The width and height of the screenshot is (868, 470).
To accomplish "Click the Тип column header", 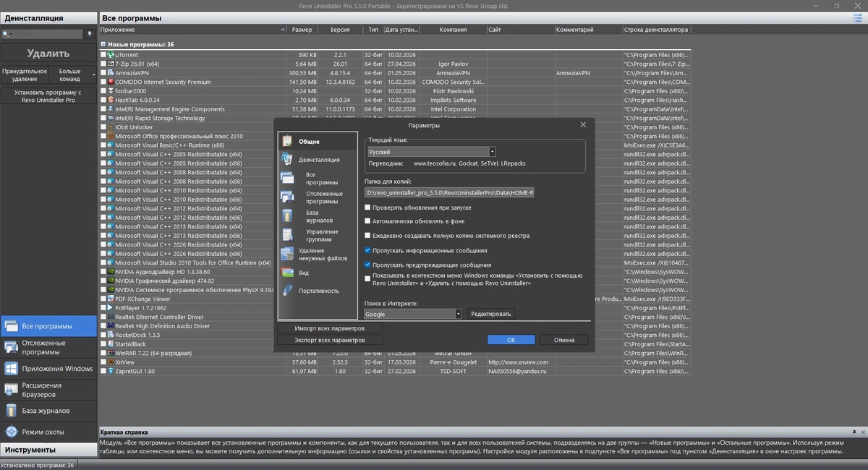I will point(373,30).
